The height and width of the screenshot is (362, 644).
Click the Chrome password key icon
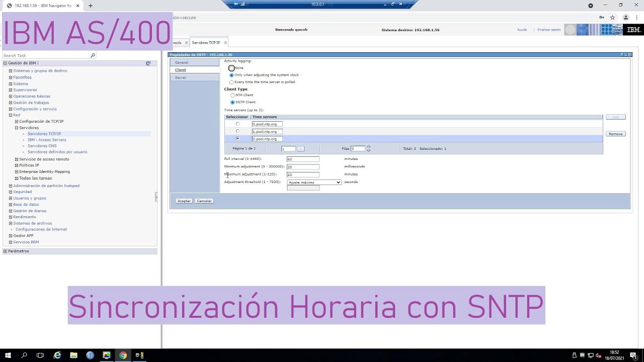pyautogui.click(x=602, y=17)
